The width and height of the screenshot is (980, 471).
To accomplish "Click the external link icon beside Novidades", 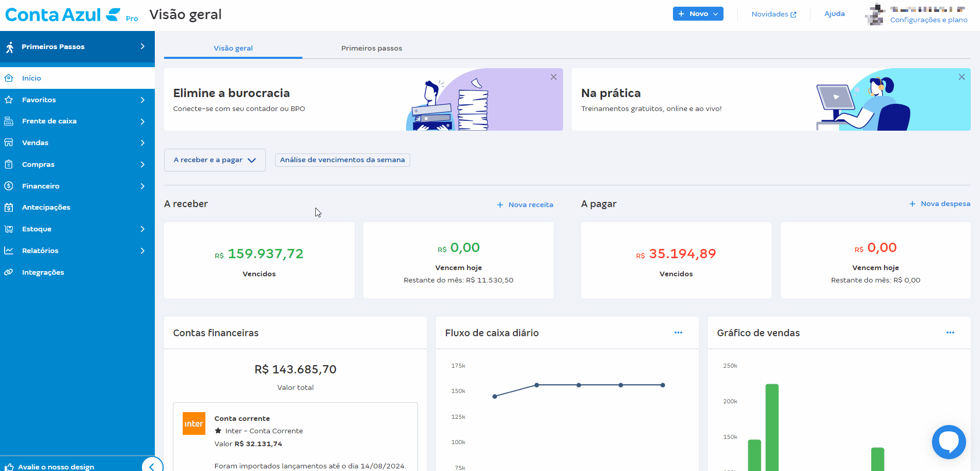I will 793,14.
